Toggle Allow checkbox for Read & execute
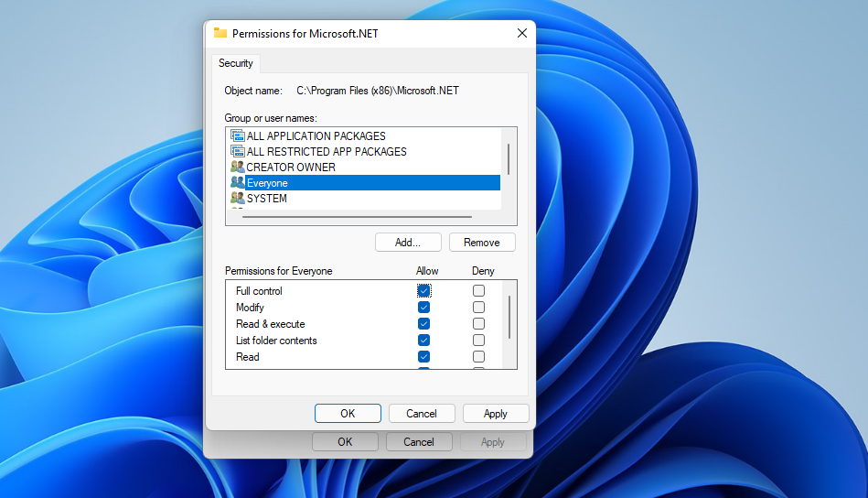This screenshot has width=868, height=498. click(x=423, y=323)
